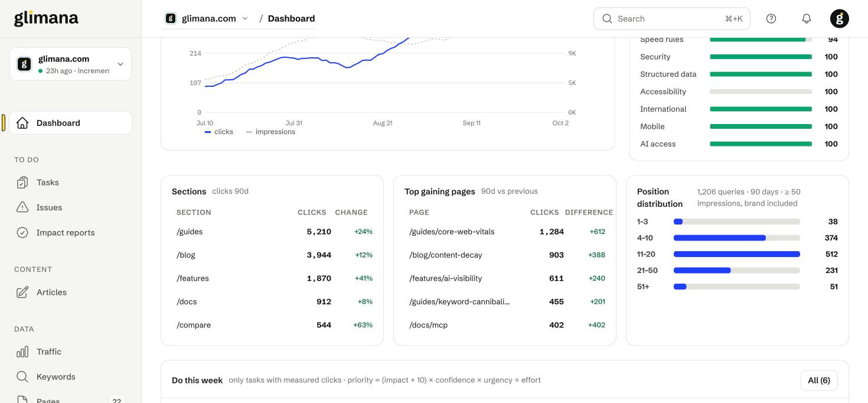Click the help question mark icon
This screenshot has width=868, height=403.
(x=771, y=19)
